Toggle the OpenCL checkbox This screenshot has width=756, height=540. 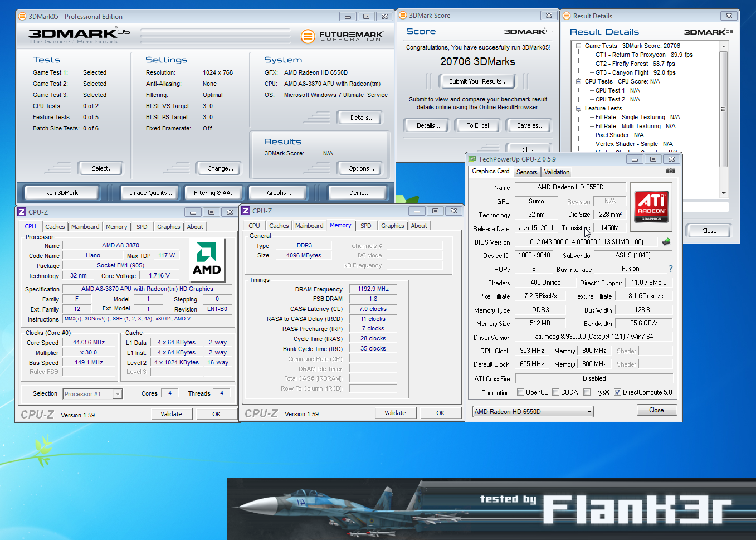(520, 392)
